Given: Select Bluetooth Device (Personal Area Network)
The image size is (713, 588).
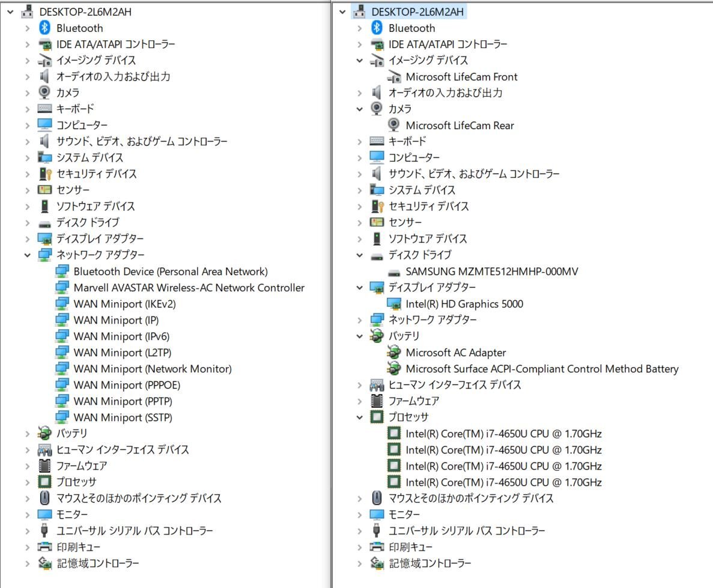Looking at the screenshot, I should [x=171, y=271].
